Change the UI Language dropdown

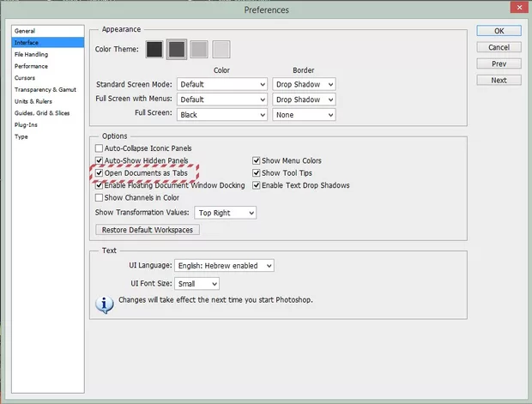[223, 266]
